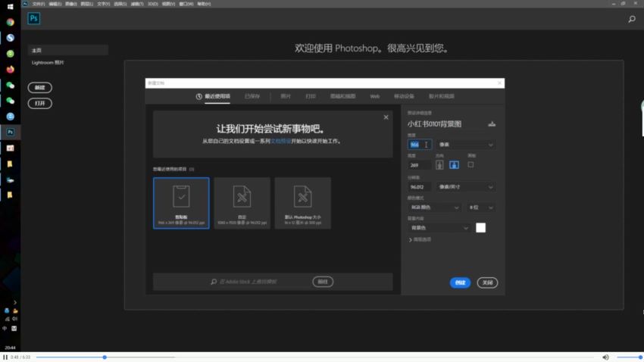Follow the 文档预设 link
Viewport: 644px width, 362px height.
280,141
